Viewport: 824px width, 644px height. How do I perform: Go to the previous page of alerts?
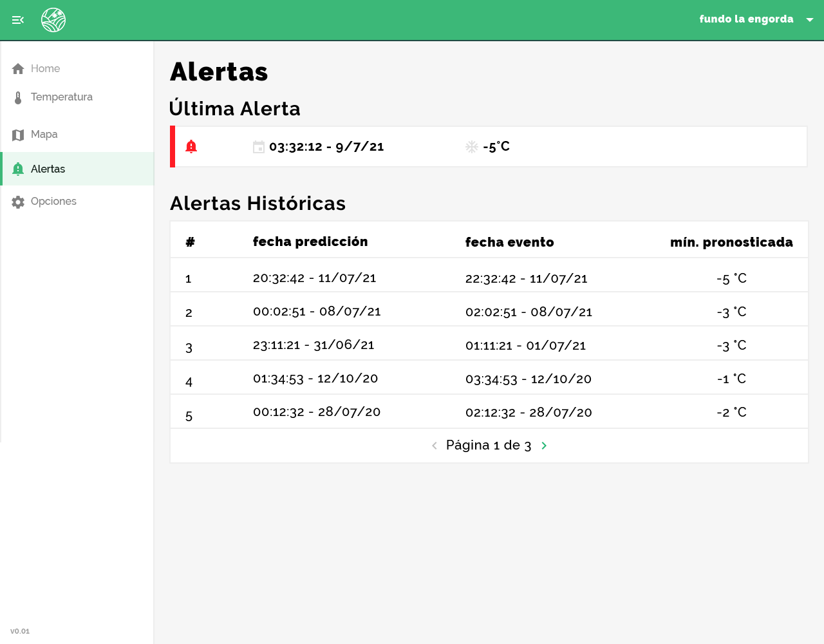tap(435, 446)
